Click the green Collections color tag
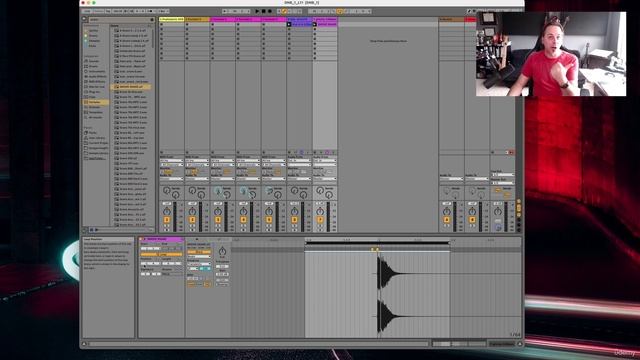 tap(86, 41)
